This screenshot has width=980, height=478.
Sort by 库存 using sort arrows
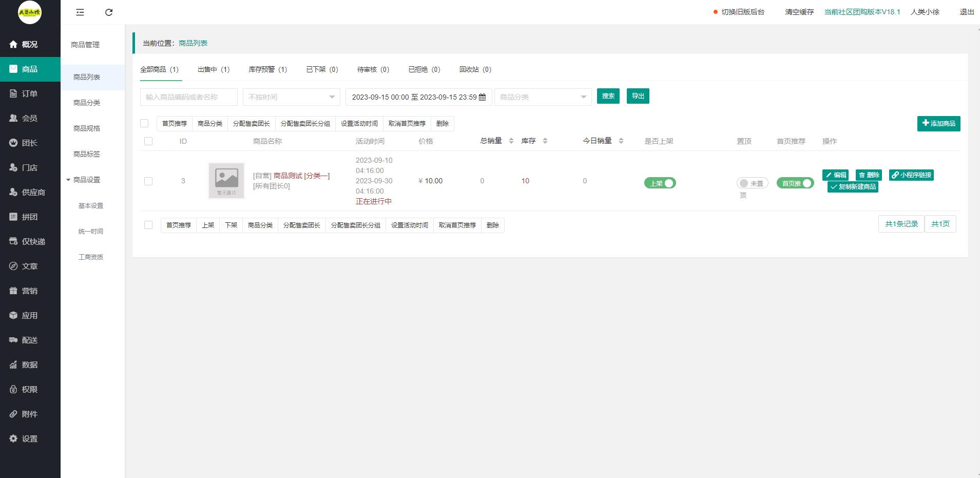(x=545, y=141)
